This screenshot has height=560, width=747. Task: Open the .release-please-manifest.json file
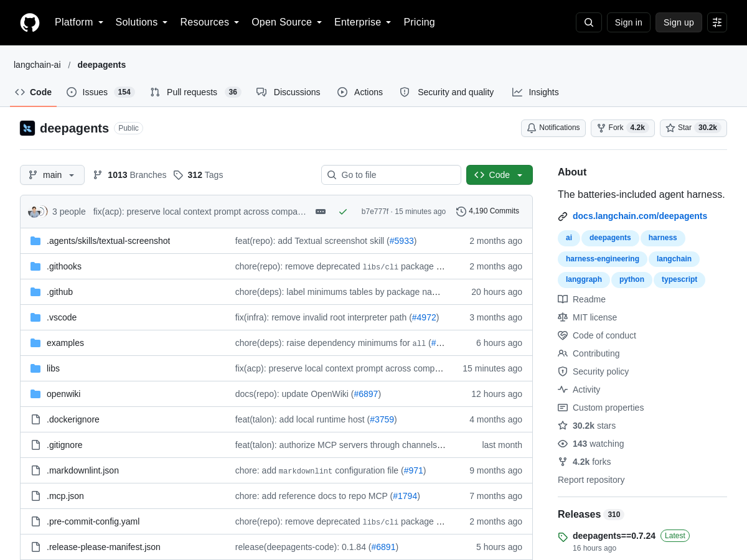[x=103, y=547]
